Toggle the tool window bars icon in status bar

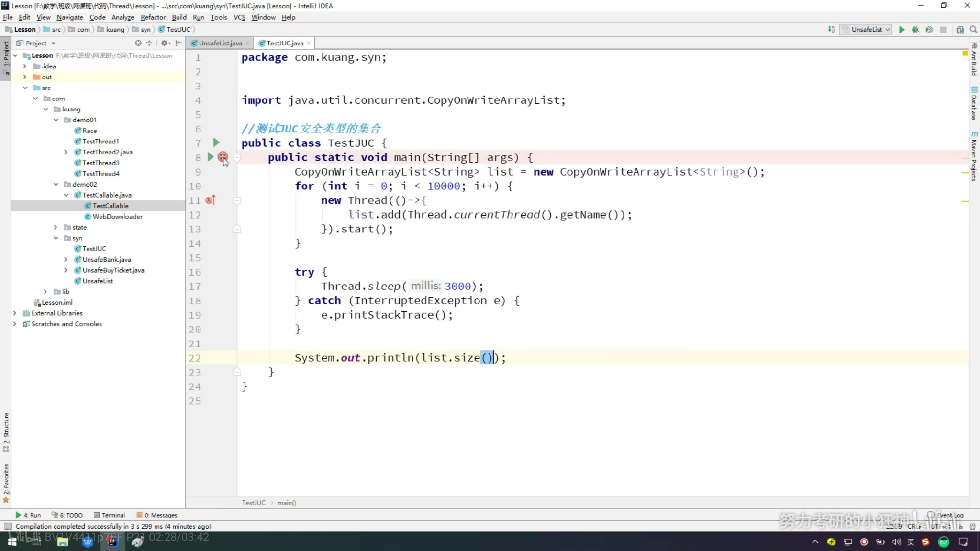(8, 526)
